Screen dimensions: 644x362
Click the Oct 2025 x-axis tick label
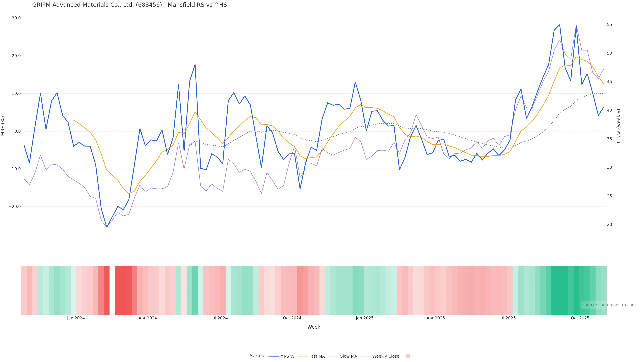point(580,318)
